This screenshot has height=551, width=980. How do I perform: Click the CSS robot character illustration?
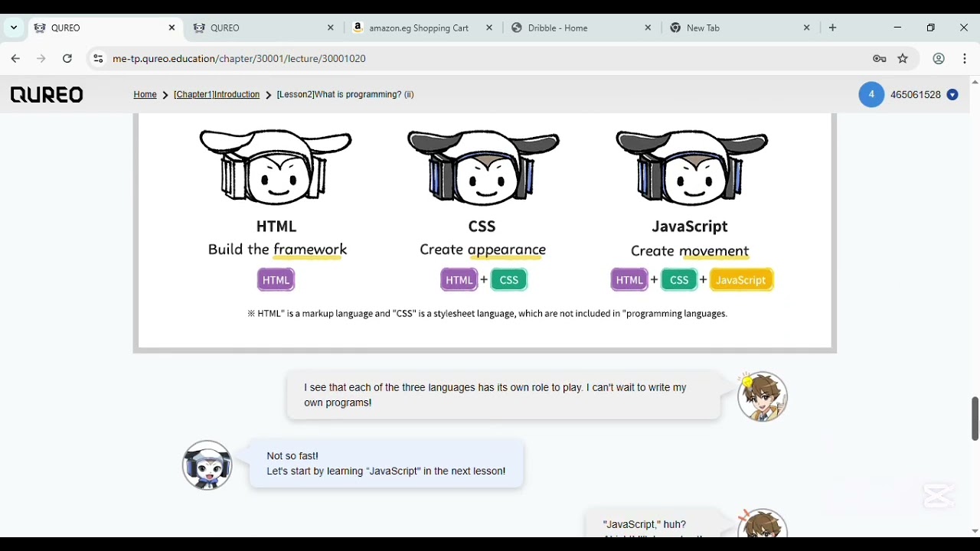(x=483, y=168)
